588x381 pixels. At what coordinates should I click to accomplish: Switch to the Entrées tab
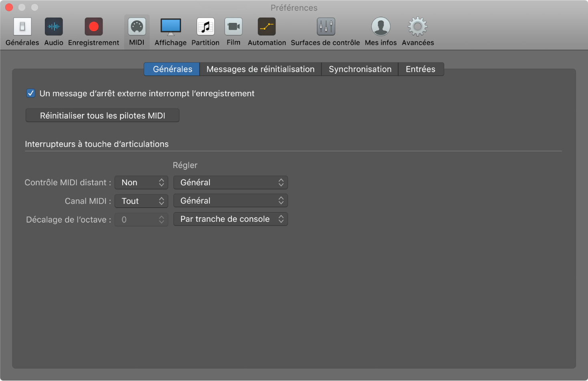point(420,69)
